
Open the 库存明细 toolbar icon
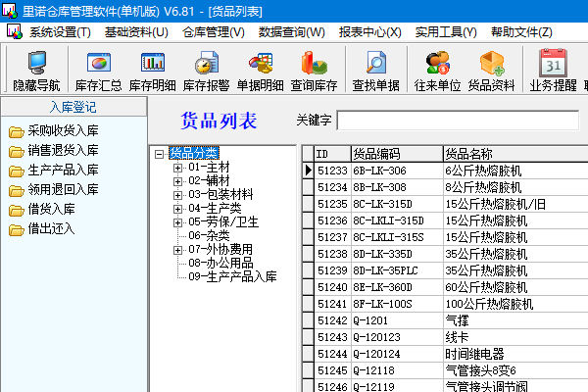(x=153, y=71)
